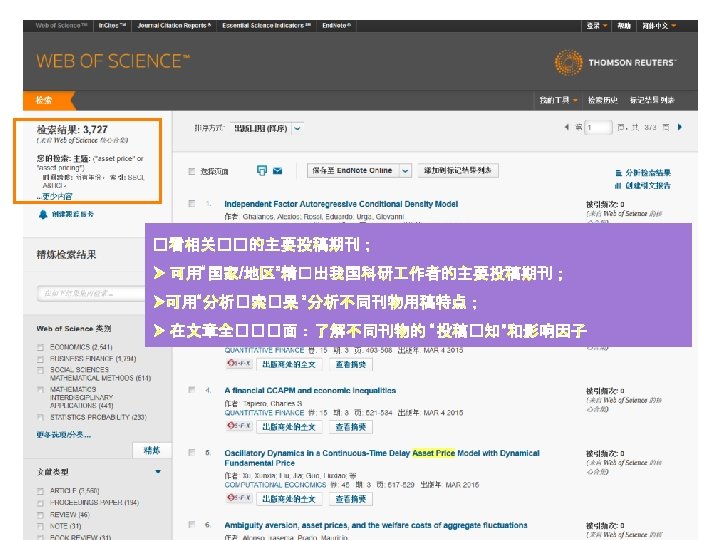Check MATHEMATICS INTERDISCIPLINARY APPLICATIONS category
Viewport: 720px width, 540px height.
40,390
